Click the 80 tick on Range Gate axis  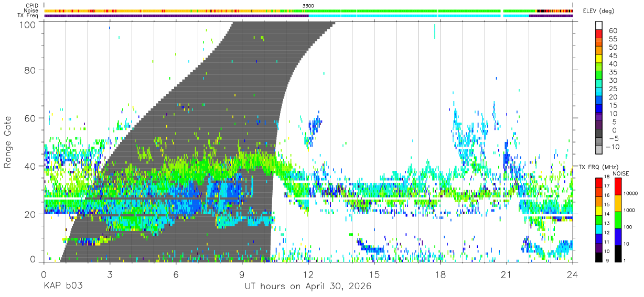click(31, 70)
